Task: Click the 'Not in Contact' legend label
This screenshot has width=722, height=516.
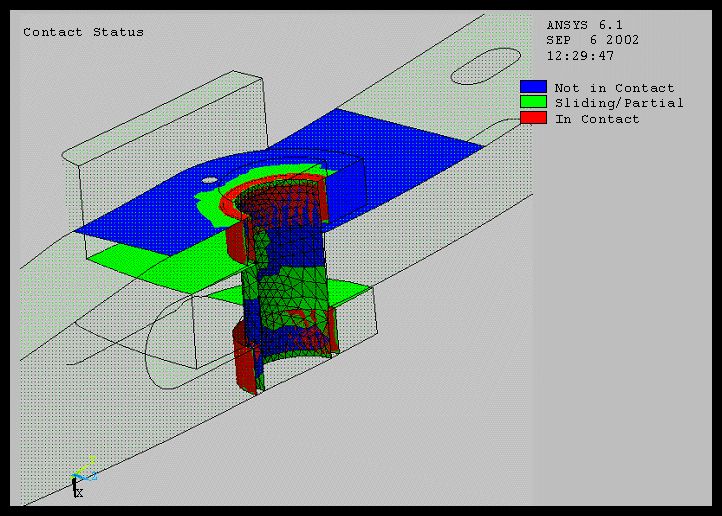Action: point(614,88)
